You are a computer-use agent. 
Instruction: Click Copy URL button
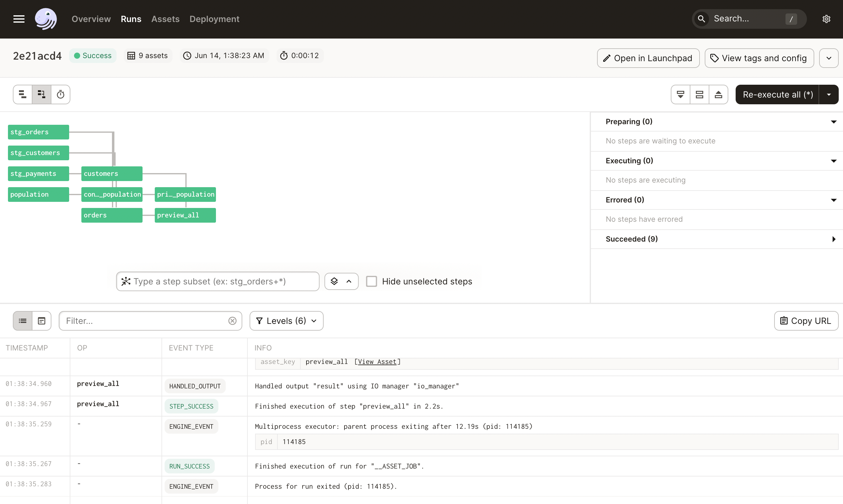pyautogui.click(x=806, y=321)
